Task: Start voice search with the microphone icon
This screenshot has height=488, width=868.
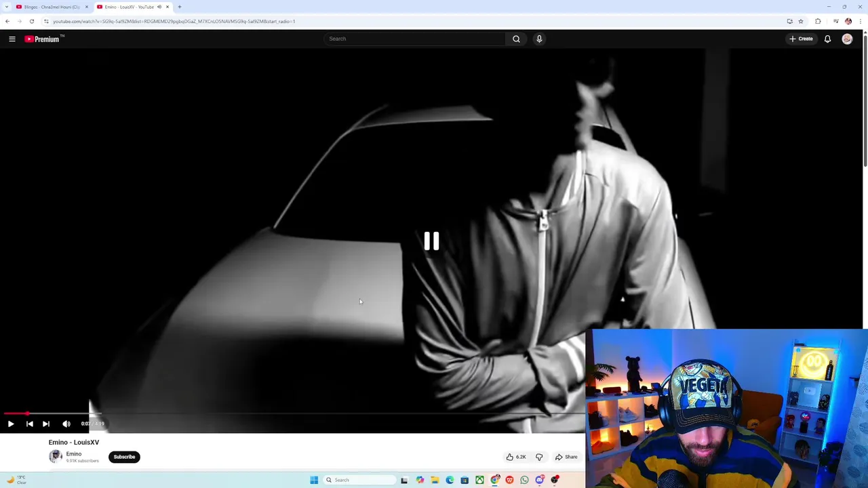Action: tap(539, 39)
